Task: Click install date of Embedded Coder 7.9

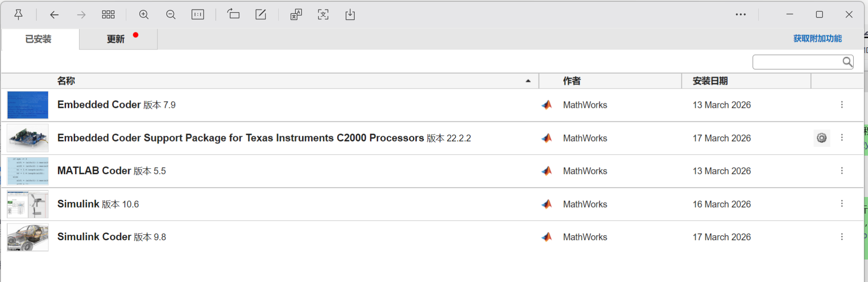Action: click(721, 105)
